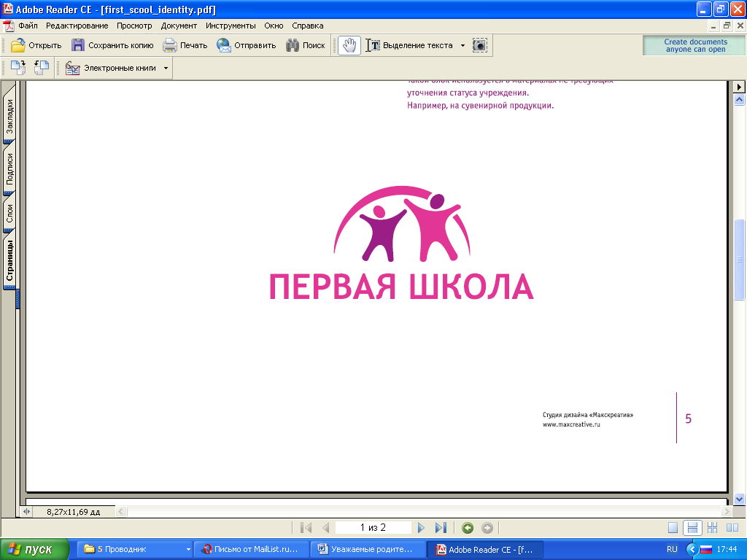Viewport: 747px width, 560px height.
Task: Switch to continuous facing layout
Action: [x=712, y=528]
